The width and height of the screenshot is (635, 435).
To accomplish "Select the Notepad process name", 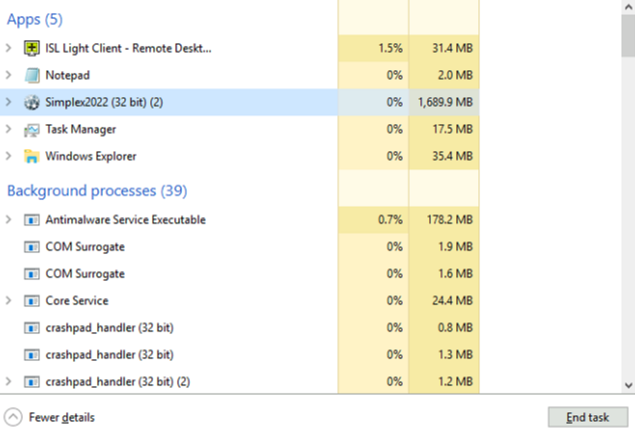I will pos(68,75).
